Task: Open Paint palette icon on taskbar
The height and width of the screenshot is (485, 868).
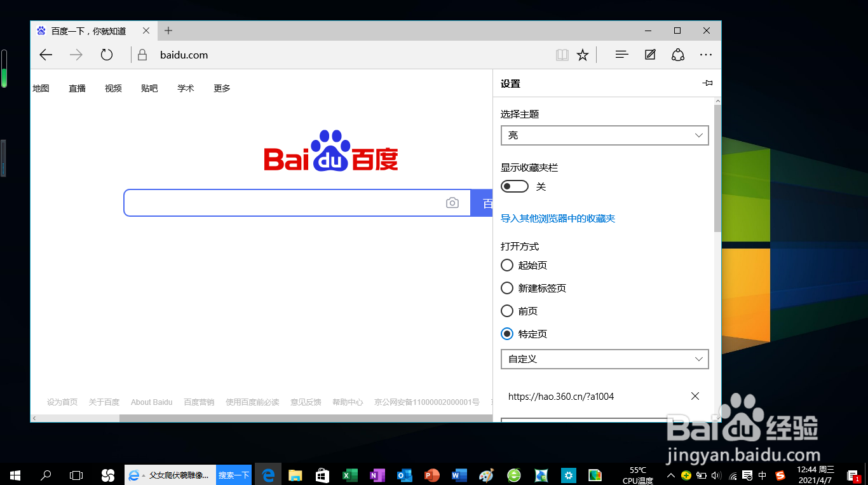Action: pos(487,475)
